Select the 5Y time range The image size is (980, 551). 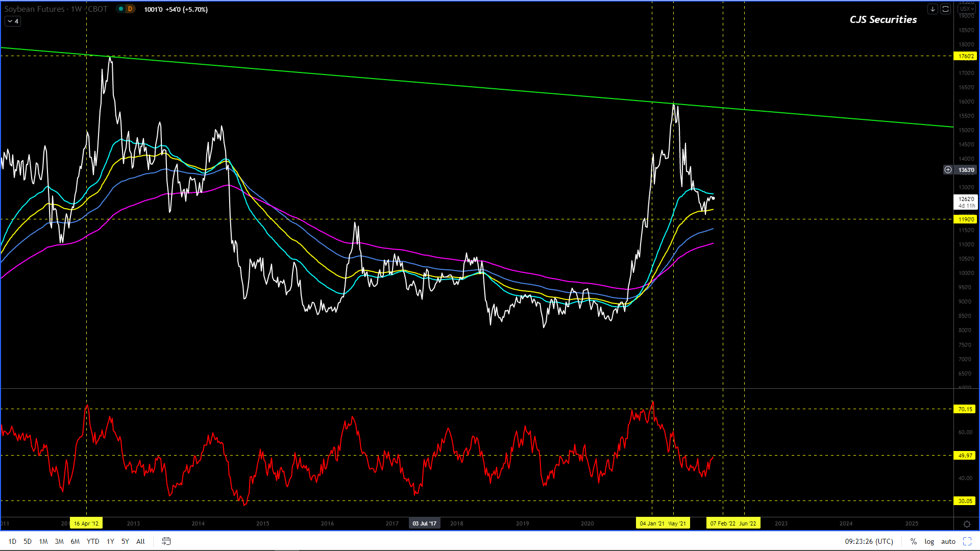(x=125, y=541)
